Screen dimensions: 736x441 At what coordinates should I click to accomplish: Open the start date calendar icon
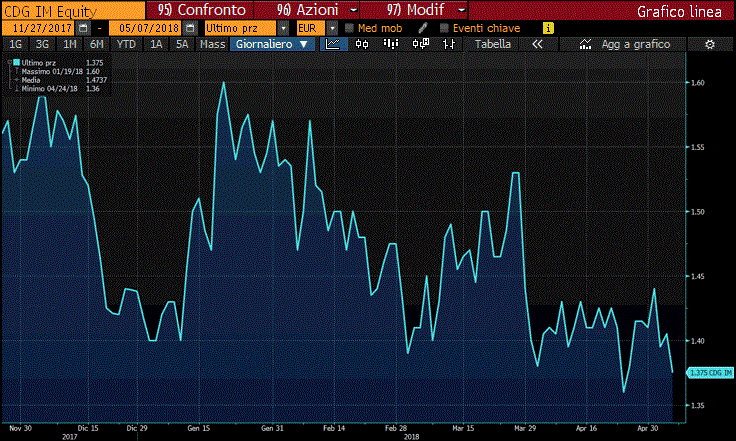[x=82, y=28]
